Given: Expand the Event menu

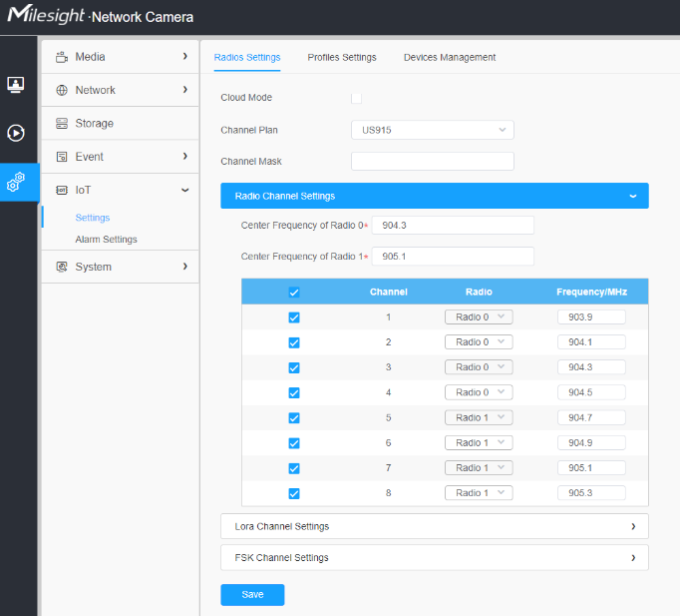Looking at the screenshot, I should [120, 157].
